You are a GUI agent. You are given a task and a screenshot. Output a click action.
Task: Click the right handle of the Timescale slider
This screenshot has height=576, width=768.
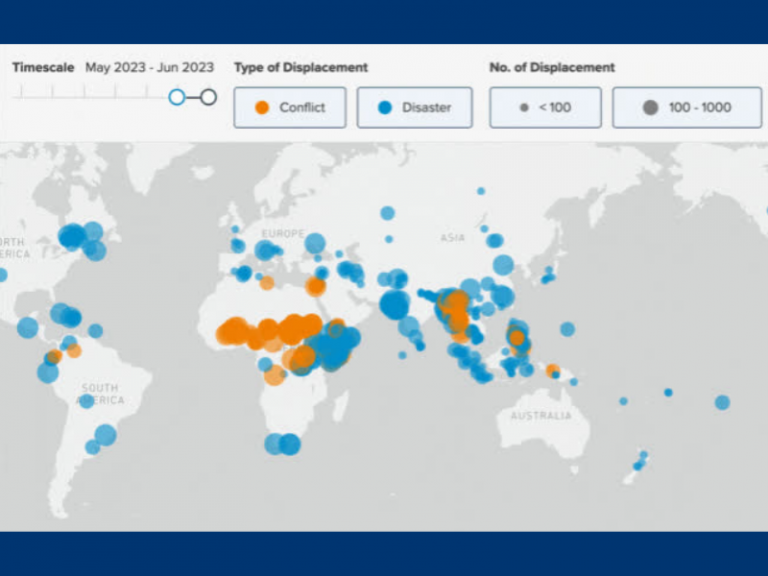[208, 97]
